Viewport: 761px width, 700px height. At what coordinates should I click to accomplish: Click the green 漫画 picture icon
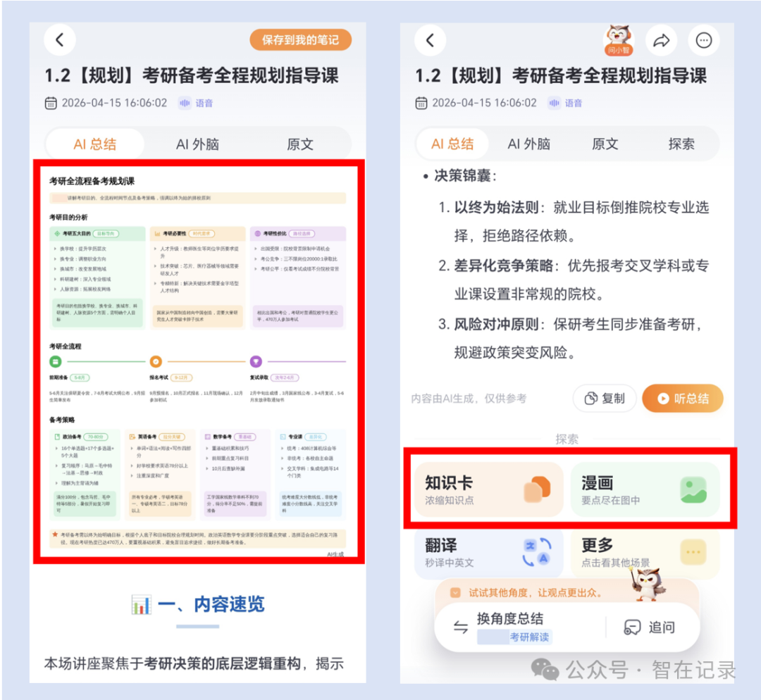point(693,490)
